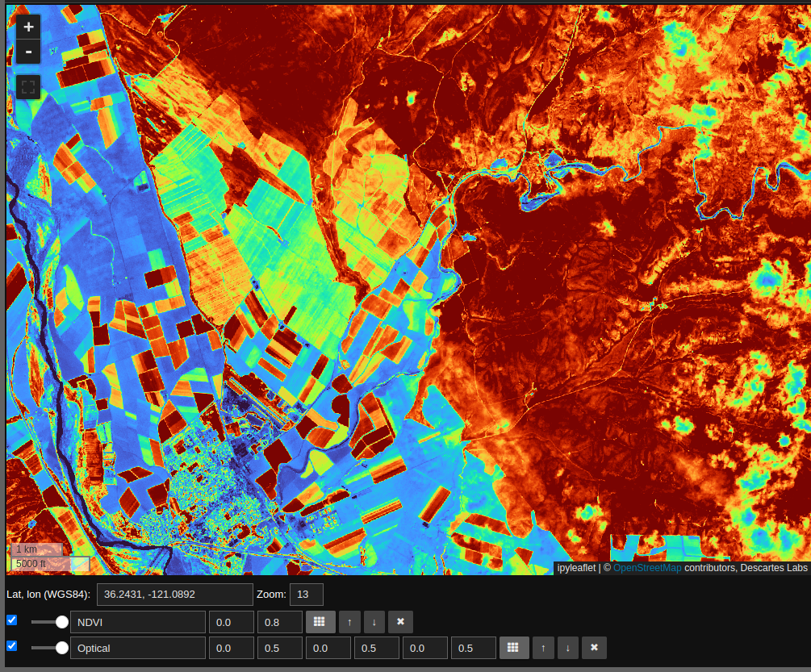Open the NDVI layer grid settings
Image resolution: width=811 pixels, height=672 pixels.
(320, 622)
